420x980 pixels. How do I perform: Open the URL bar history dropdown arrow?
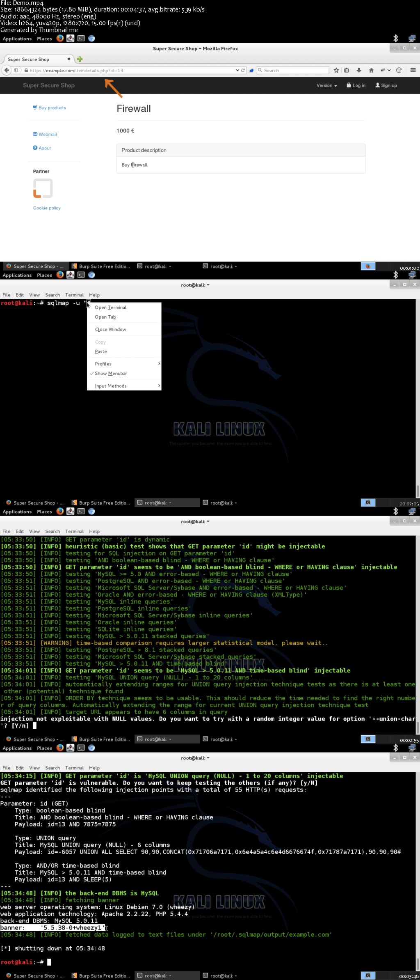pyautogui.click(x=237, y=70)
